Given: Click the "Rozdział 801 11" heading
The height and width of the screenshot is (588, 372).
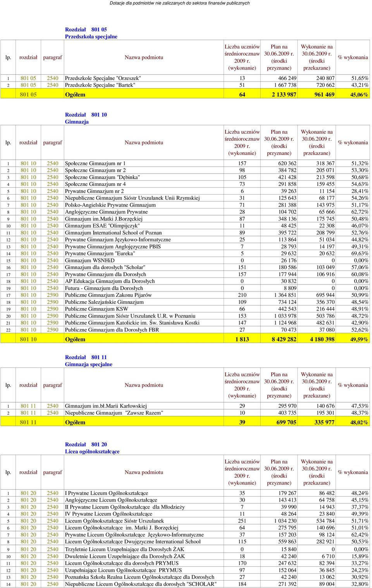Looking at the screenshot, I should point(86,358).
